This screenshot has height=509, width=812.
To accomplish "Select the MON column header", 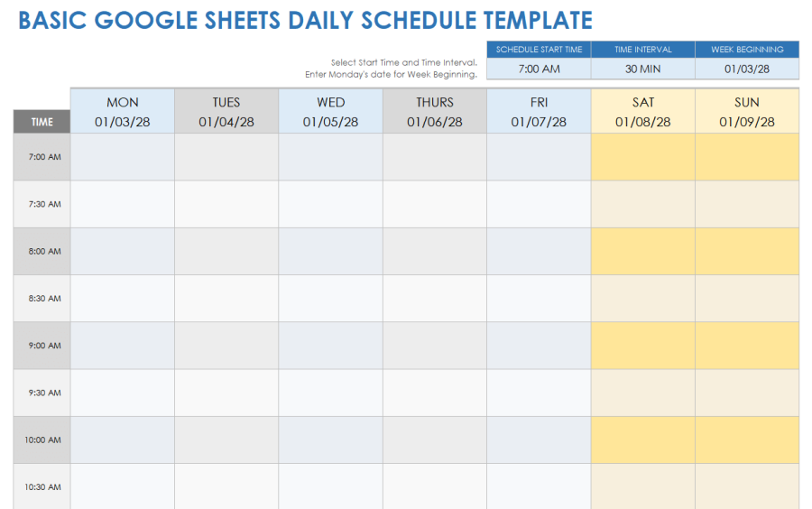I will click(123, 111).
